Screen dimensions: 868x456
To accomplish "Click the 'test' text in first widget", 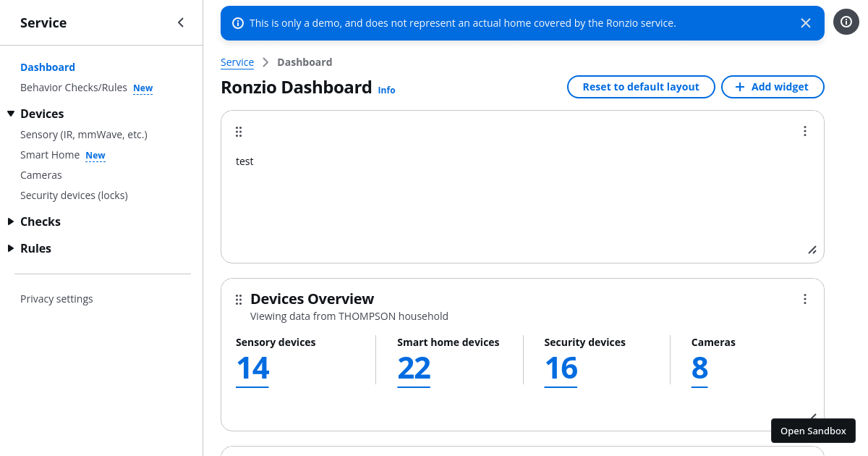I will [x=244, y=161].
